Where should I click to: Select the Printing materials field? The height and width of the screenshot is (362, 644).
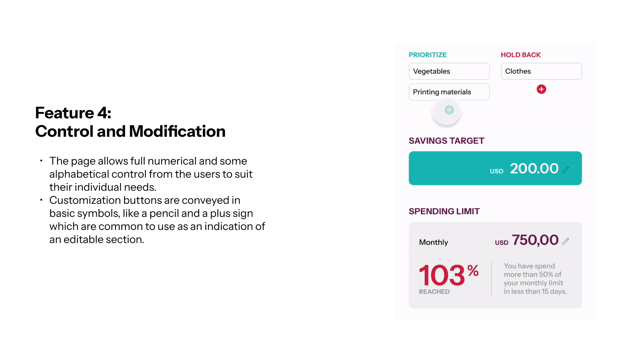(x=449, y=92)
